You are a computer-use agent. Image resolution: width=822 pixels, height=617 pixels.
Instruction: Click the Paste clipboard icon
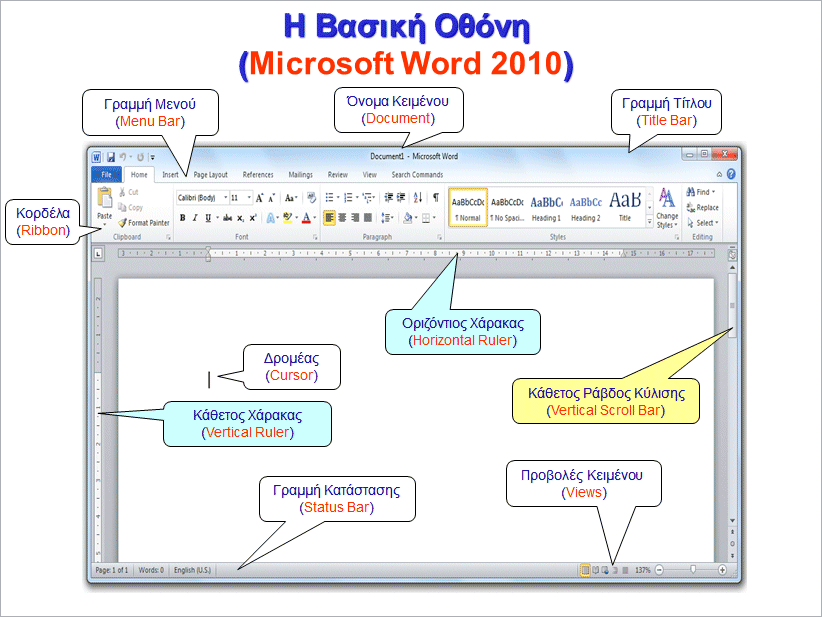[x=105, y=198]
